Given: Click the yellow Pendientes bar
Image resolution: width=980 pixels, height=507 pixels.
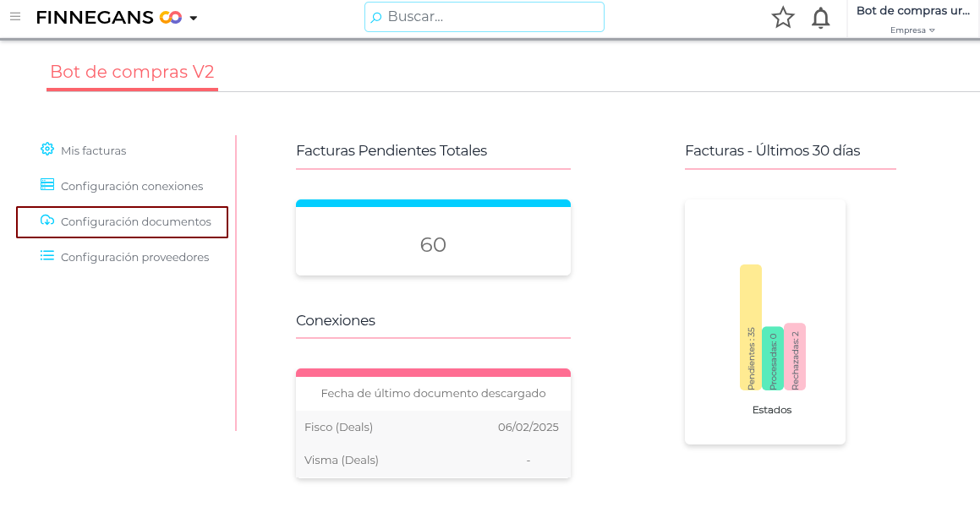Looking at the screenshot, I should (751, 327).
